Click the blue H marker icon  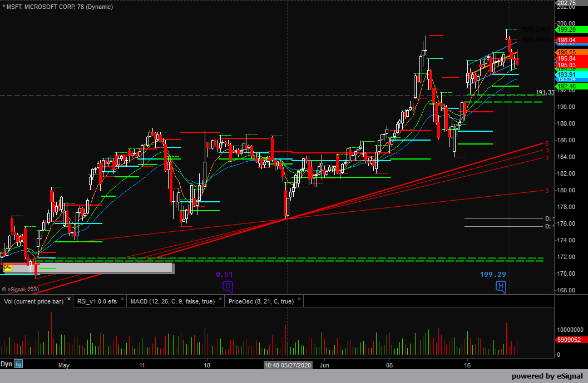tap(501, 287)
